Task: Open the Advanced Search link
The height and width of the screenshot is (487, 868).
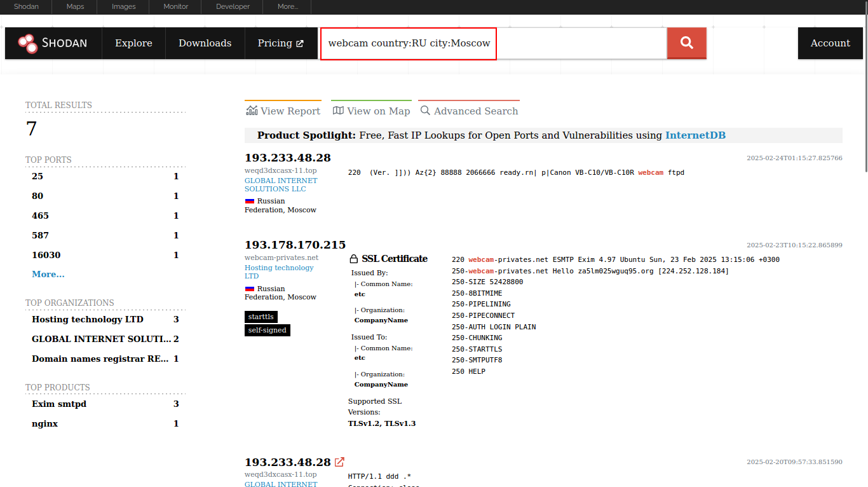Action: (x=469, y=111)
